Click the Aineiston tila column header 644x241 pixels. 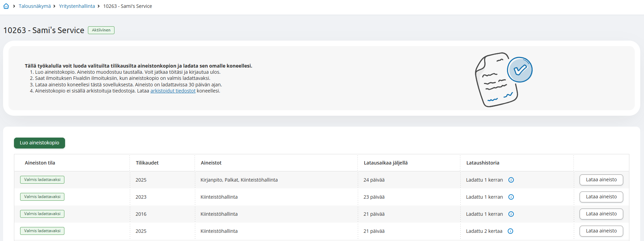(x=40, y=163)
